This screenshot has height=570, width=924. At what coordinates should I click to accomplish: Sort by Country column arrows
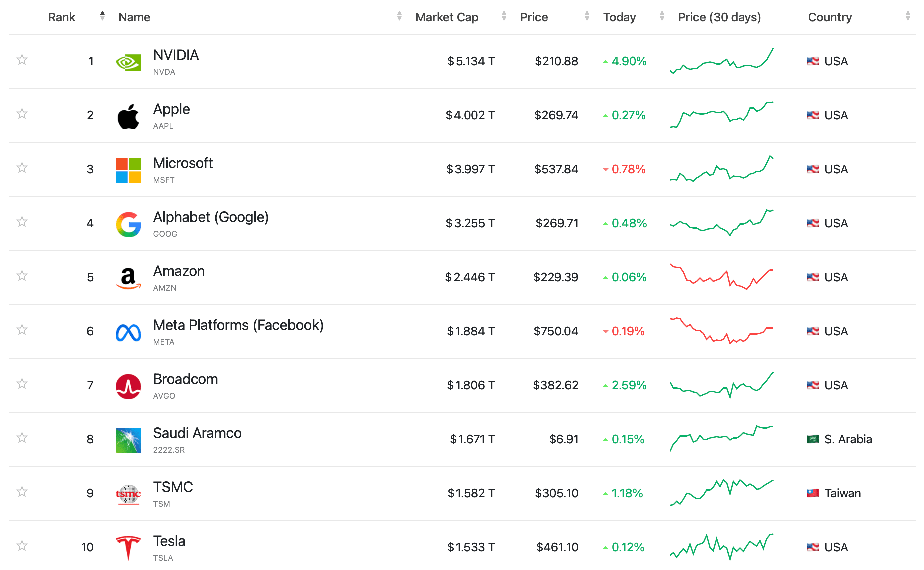coord(907,16)
